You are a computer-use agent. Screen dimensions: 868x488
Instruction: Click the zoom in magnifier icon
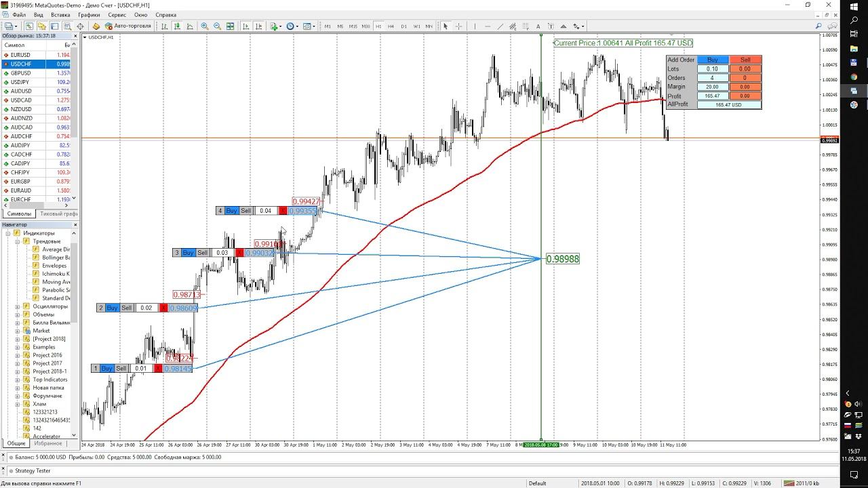[x=205, y=26]
